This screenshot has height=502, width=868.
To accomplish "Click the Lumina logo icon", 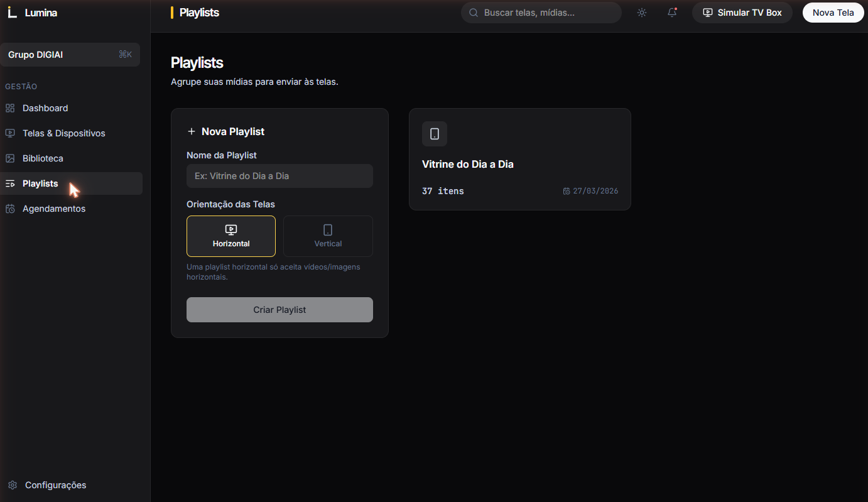I will coord(12,13).
